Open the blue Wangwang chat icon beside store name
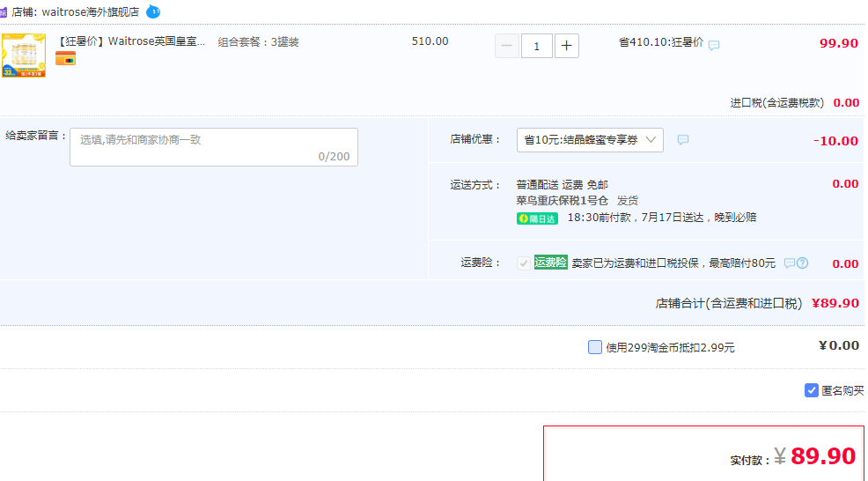 tap(153, 11)
